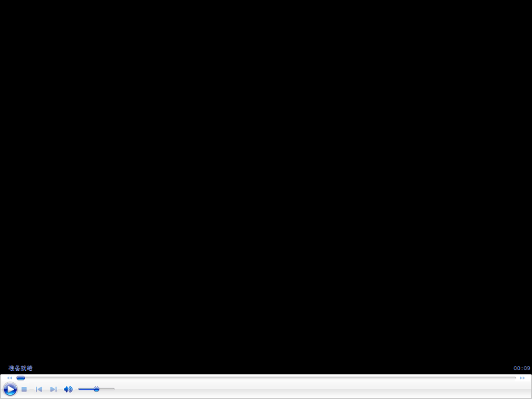The width and height of the screenshot is (532, 399).
Task: Click the black video display area
Action: point(266,179)
